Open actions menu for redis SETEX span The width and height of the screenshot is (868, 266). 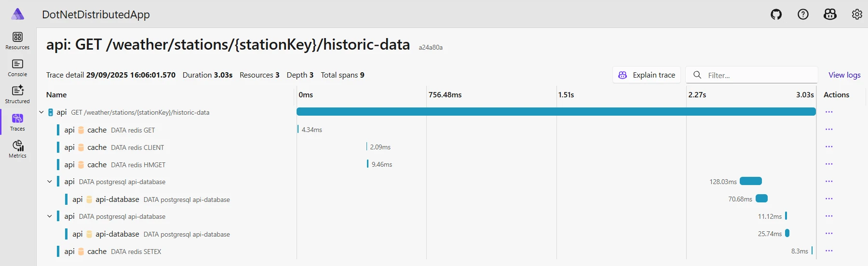coord(829,251)
